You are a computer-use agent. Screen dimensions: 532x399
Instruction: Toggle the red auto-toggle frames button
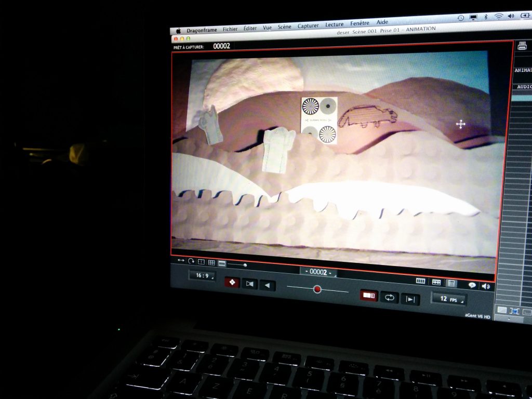(x=369, y=295)
